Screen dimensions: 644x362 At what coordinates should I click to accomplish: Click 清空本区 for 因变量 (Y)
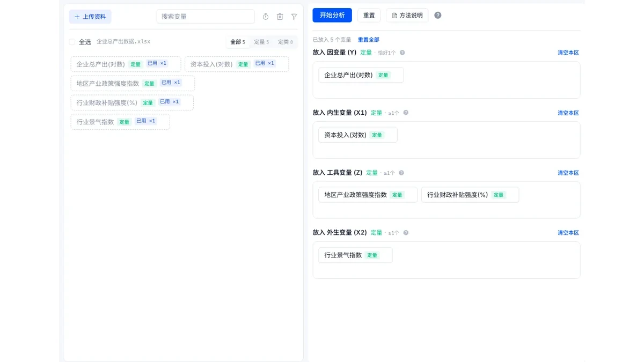(x=568, y=53)
